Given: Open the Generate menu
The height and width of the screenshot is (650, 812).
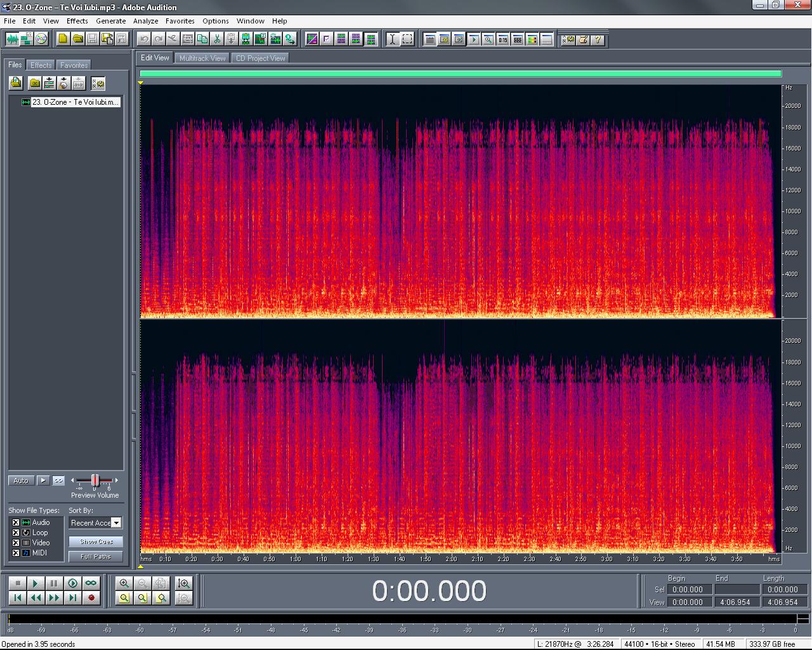Looking at the screenshot, I should pyautogui.click(x=110, y=21).
